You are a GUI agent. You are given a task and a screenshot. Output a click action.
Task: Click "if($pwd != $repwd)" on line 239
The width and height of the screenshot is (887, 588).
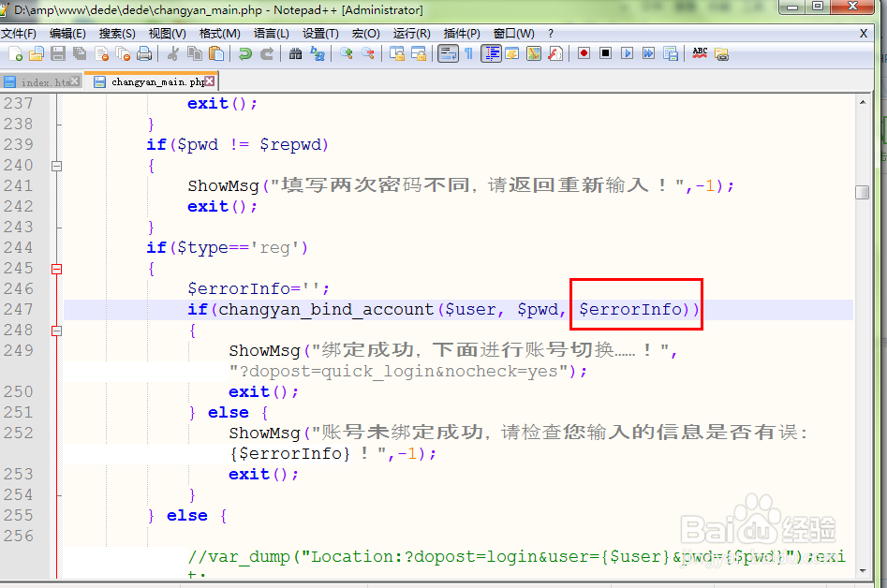tap(237, 145)
